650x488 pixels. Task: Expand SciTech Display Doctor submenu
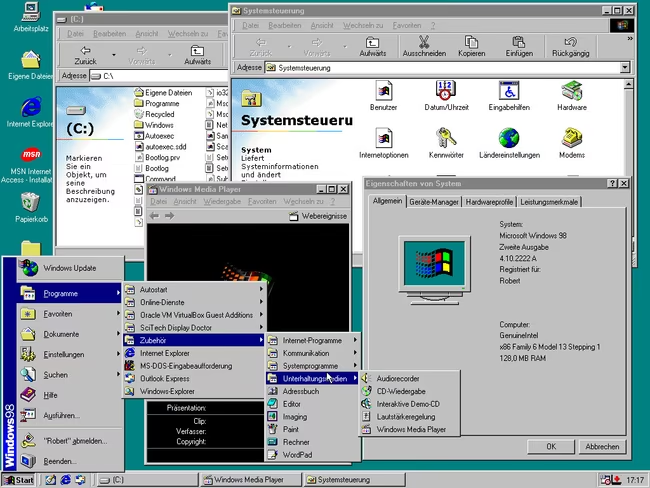[194, 328]
